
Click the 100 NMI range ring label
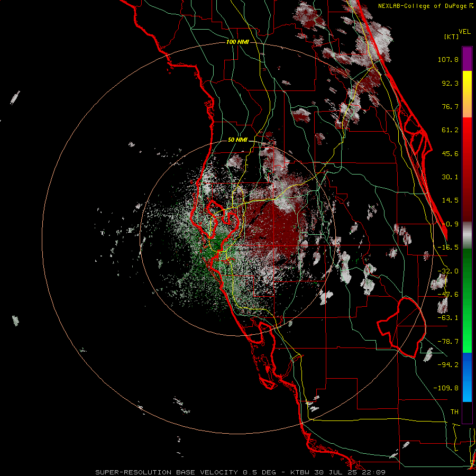point(237,42)
